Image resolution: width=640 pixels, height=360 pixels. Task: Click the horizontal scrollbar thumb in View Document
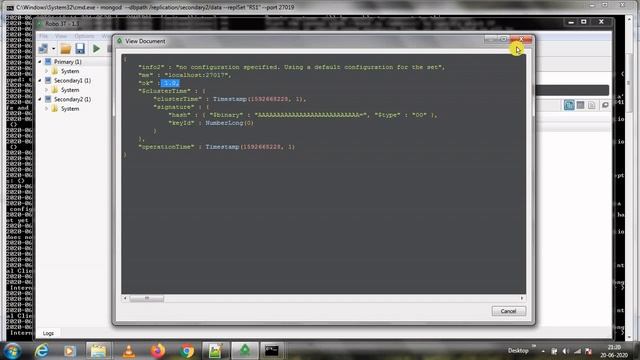point(147,298)
